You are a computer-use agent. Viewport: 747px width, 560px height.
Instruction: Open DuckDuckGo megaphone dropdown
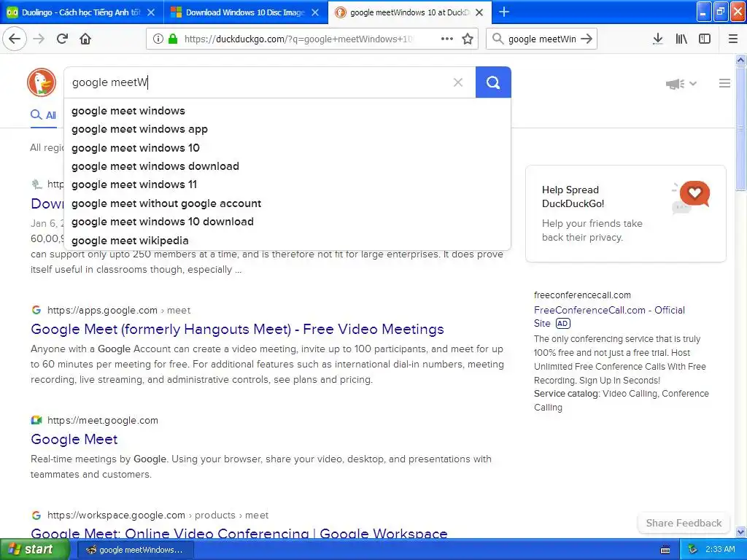click(x=681, y=84)
